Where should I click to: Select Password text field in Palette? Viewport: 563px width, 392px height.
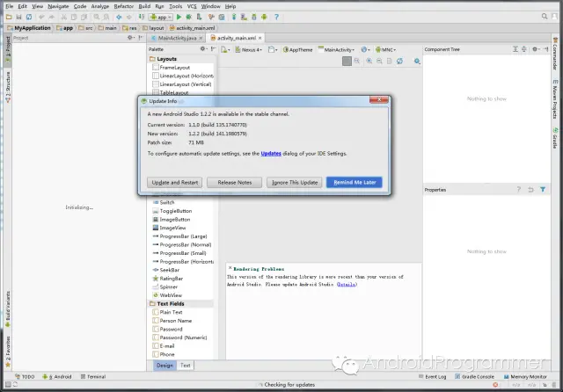coord(171,329)
